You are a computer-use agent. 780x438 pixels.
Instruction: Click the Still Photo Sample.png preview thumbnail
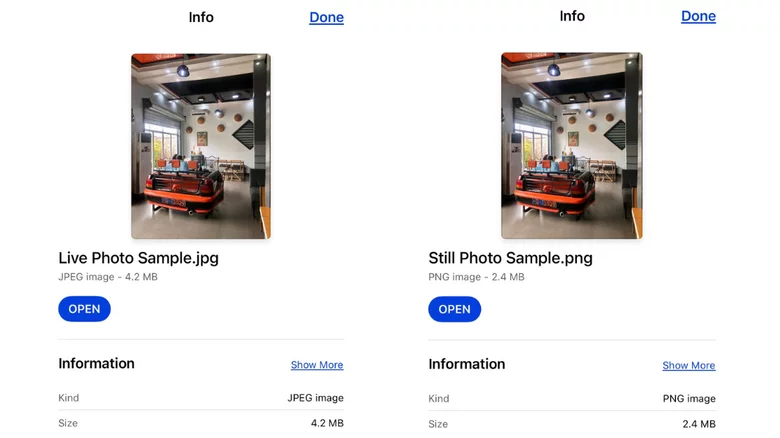pyautogui.click(x=571, y=146)
